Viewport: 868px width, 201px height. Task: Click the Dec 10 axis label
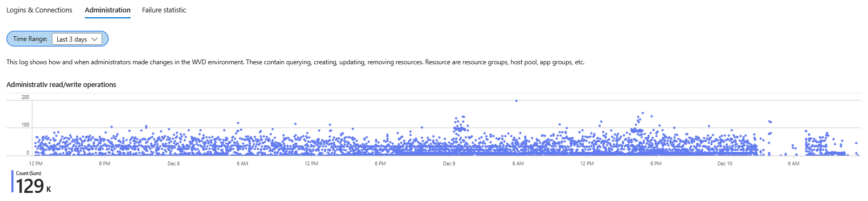[x=725, y=164]
